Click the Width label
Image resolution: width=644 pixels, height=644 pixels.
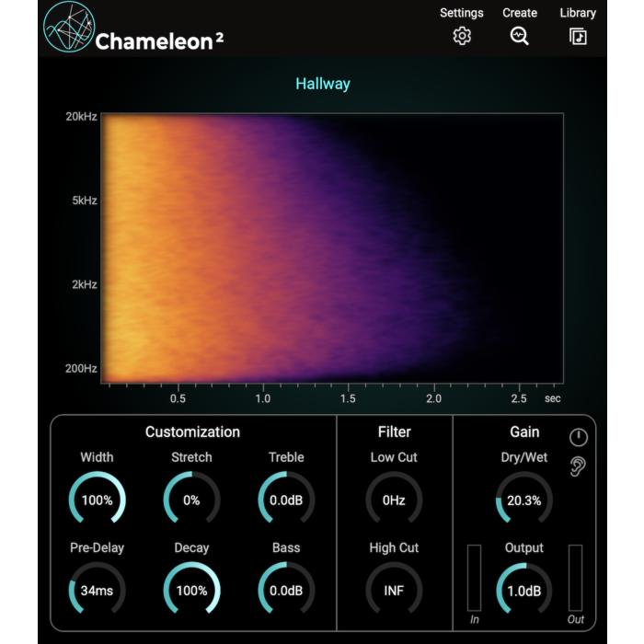pyautogui.click(x=97, y=457)
